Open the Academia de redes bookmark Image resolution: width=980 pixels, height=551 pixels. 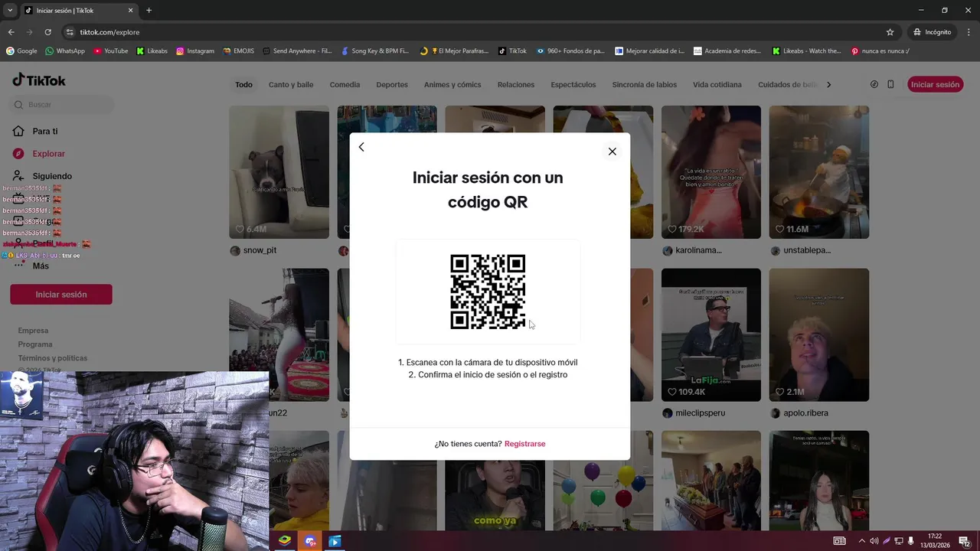727,51
